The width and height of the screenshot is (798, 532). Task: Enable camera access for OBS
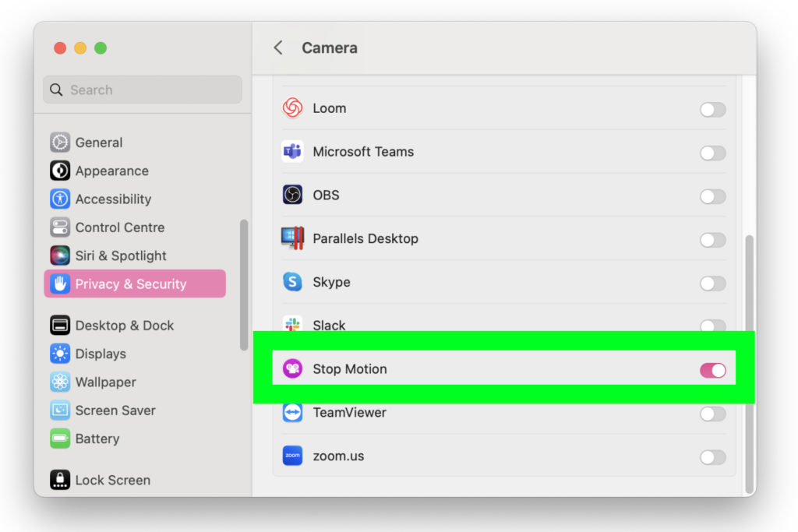coord(711,196)
